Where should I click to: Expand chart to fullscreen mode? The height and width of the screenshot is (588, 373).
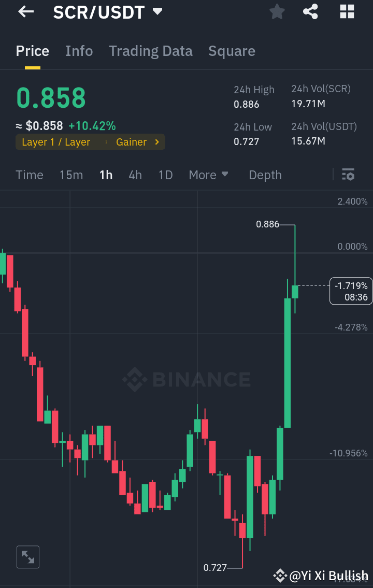pos(27,557)
